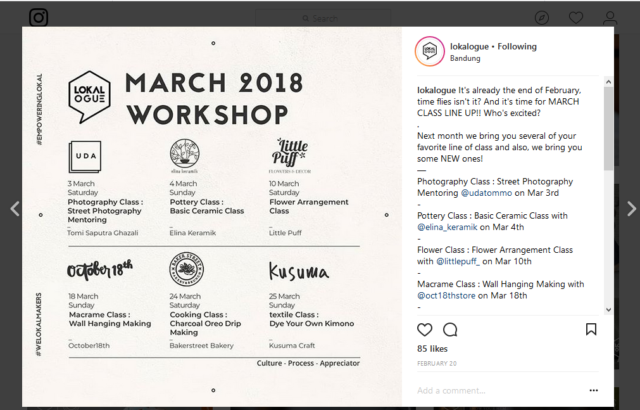Open the @littlepuff_ mention
Viewport: 640px width, 410px height.
point(458,262)
